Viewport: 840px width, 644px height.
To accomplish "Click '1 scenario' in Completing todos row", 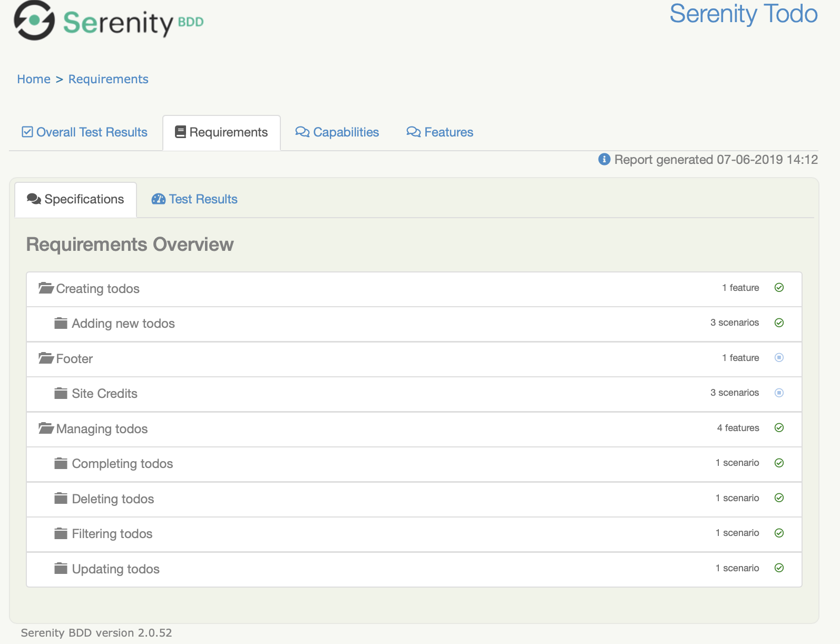I will pos(737,463).
